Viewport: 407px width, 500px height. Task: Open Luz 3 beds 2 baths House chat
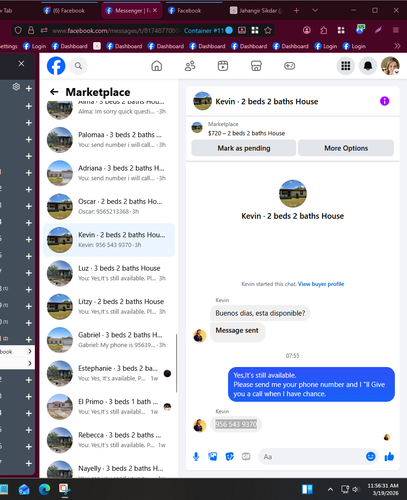click(x=109, y=273)
